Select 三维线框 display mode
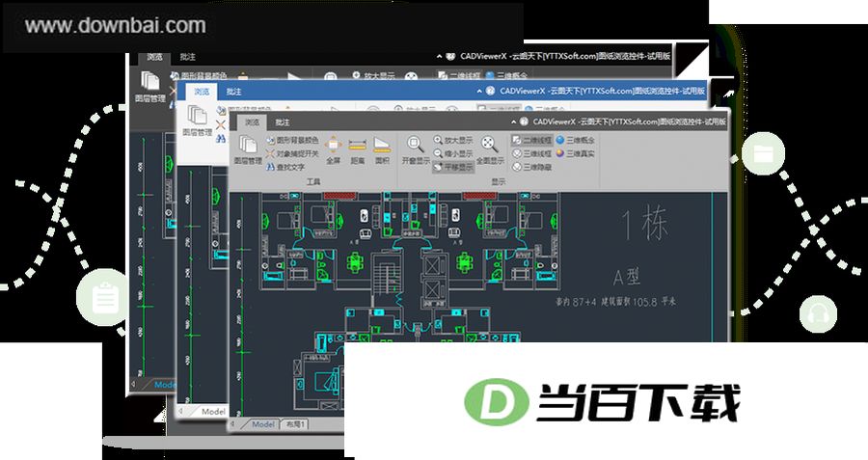The image size is (868, 460). click(x=532, y=153)
